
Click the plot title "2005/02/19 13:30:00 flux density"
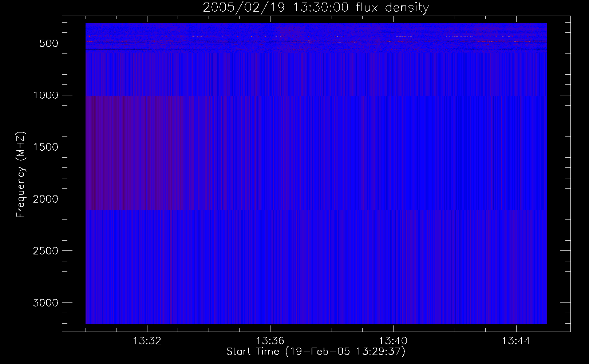pos(316,7)
